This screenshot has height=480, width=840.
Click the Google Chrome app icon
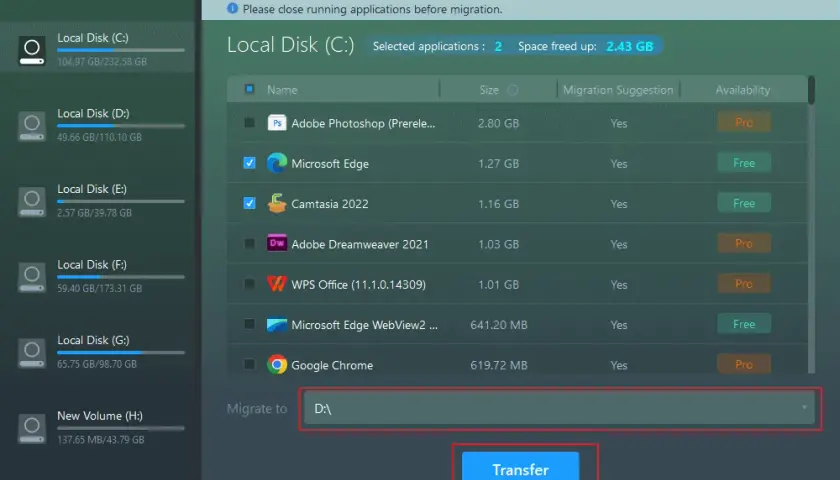coord(277,365)
